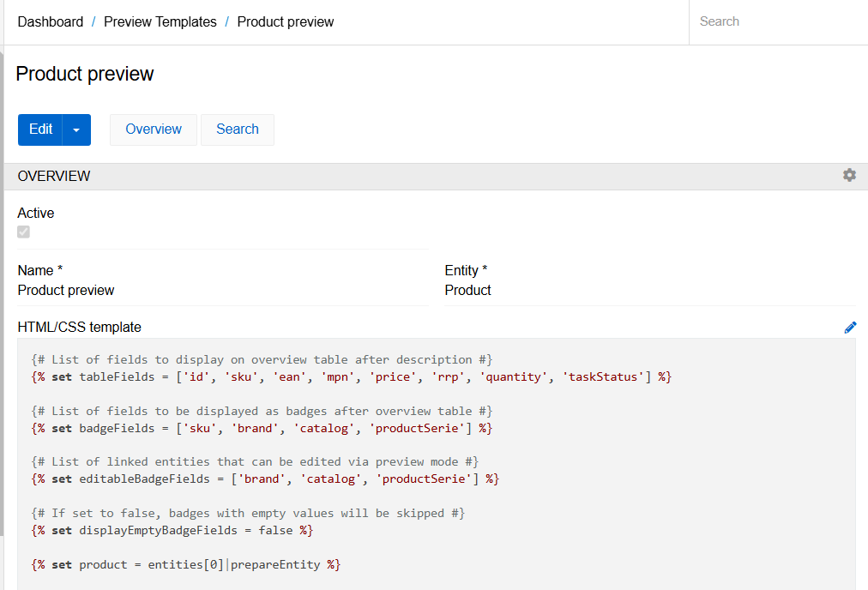Click the Product preview page heading

(85, 74)
